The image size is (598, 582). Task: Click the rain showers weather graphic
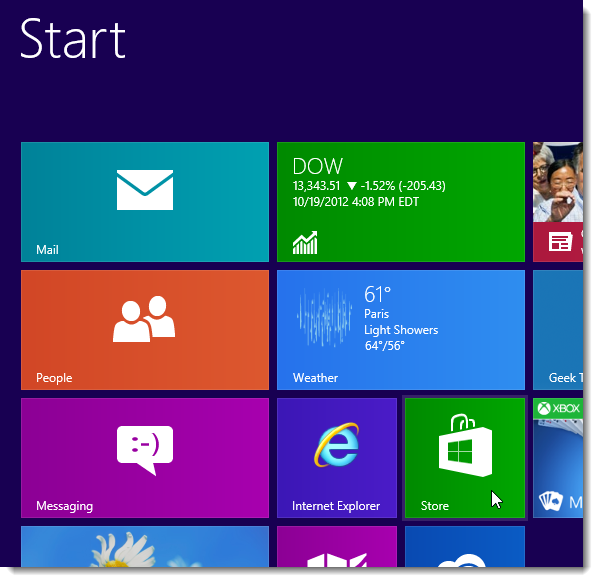(324, 317)
